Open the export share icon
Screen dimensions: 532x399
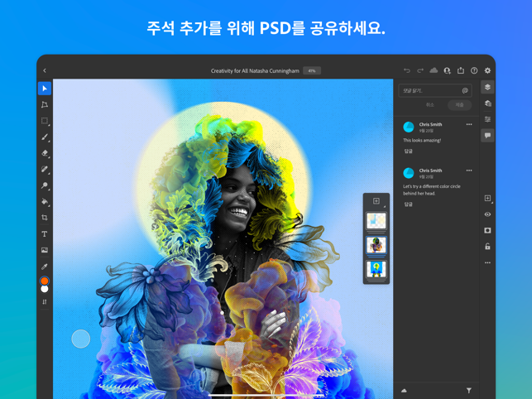click(x=460, y=70)
